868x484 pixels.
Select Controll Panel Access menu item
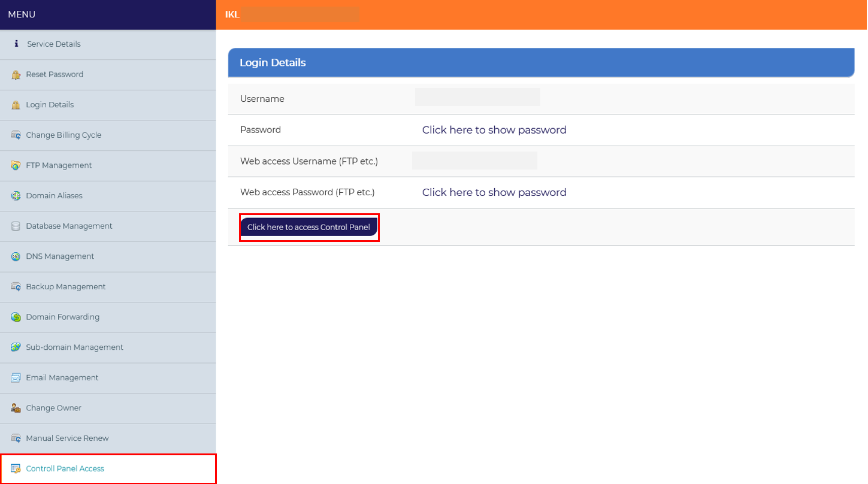tap(108, 469)
